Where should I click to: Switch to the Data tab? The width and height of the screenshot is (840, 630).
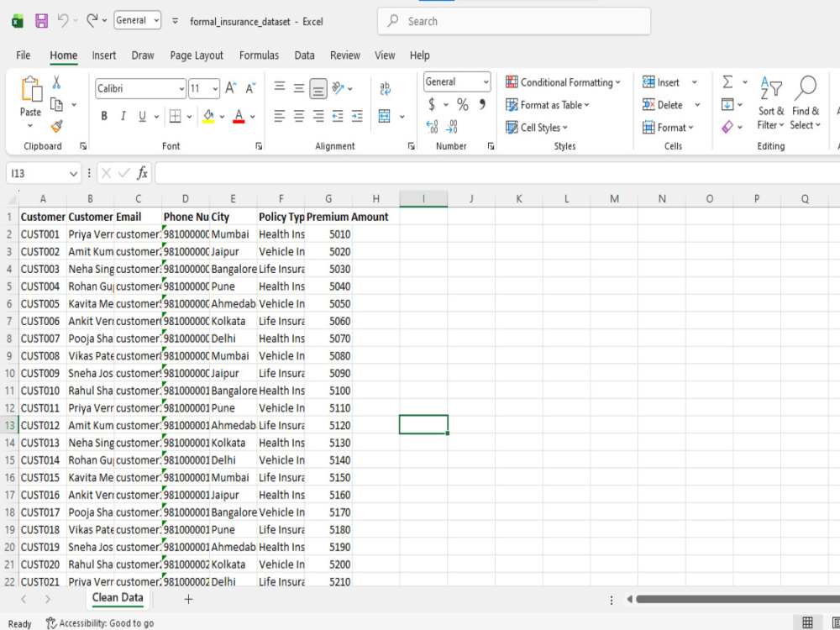click(304, 55)
